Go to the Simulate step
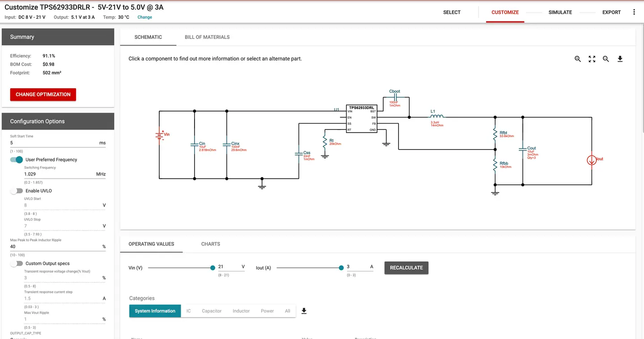 pyautogui.click(x=560, y=12)
